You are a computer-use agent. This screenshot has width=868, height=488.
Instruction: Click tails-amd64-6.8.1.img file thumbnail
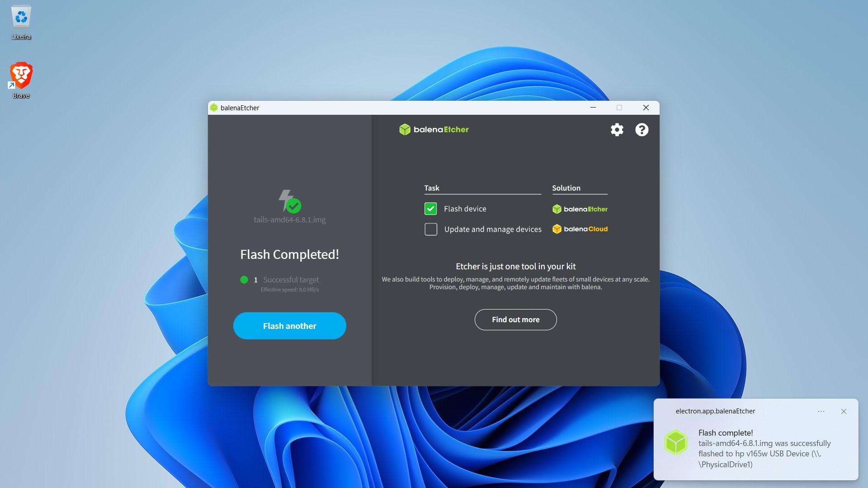(289, 202)
